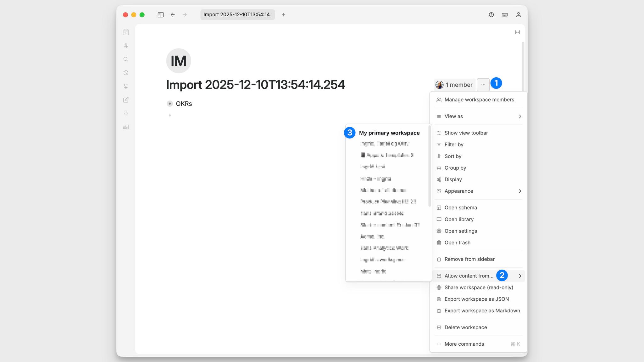Expand the View as submenu
Viewport: 644px width, 362px height.
click(x=479, y=116)
